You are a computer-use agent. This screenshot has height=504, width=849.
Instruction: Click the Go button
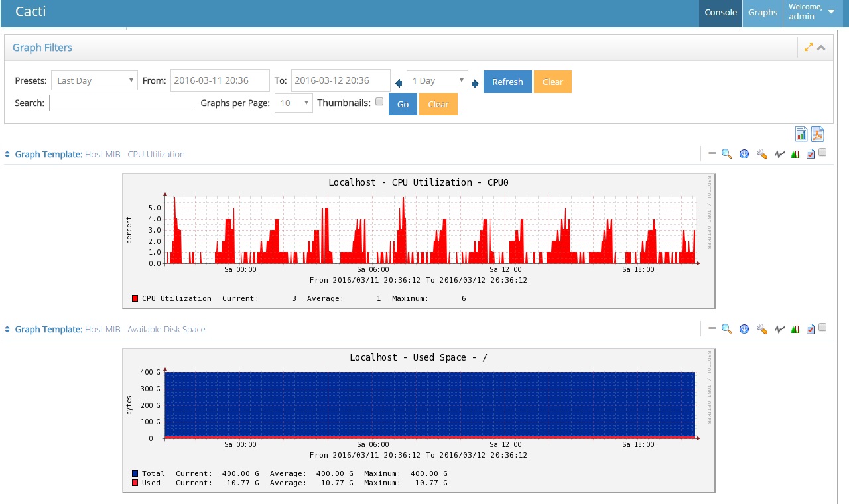tap(403, 104)
